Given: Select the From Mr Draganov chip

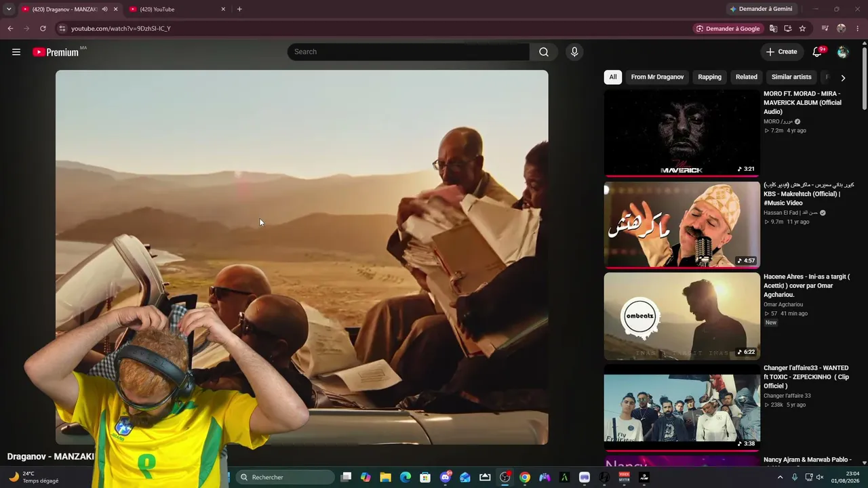Looking at the screenshot, I should 657,77.
